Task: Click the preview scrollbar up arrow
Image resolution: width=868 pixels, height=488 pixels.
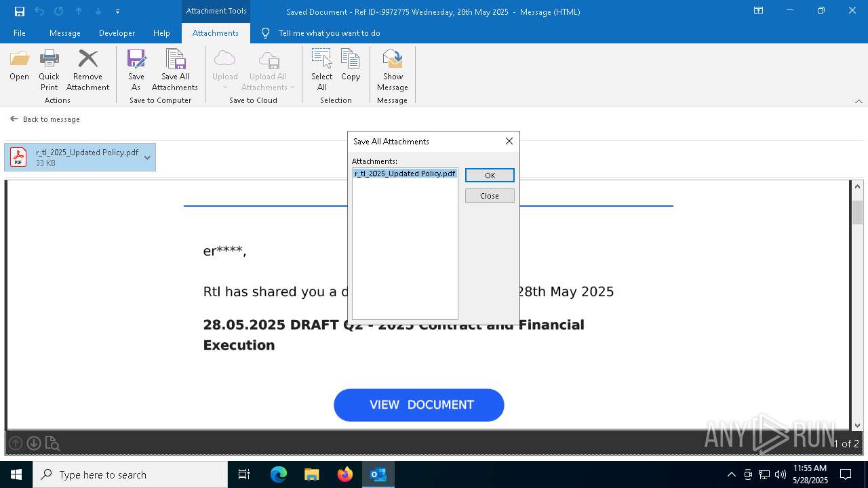Action: [857, 186]
